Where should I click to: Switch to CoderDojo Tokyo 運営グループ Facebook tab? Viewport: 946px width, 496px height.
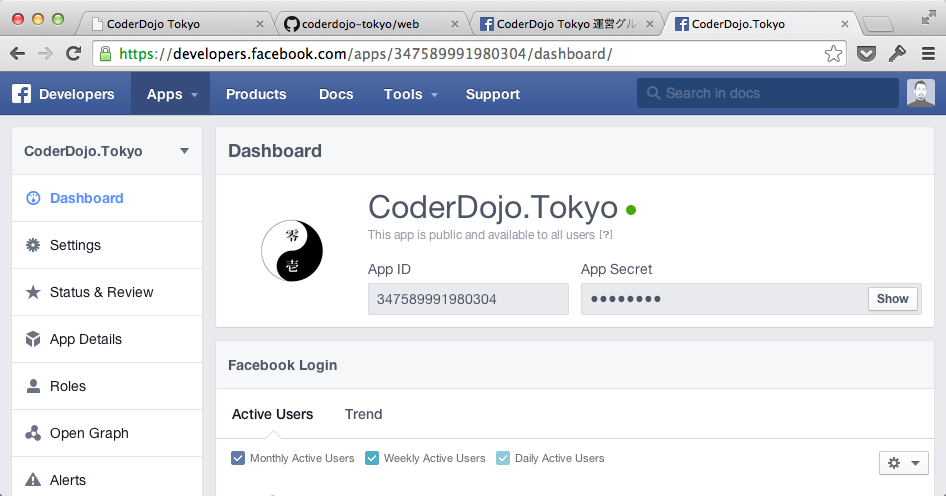[565, 24]
